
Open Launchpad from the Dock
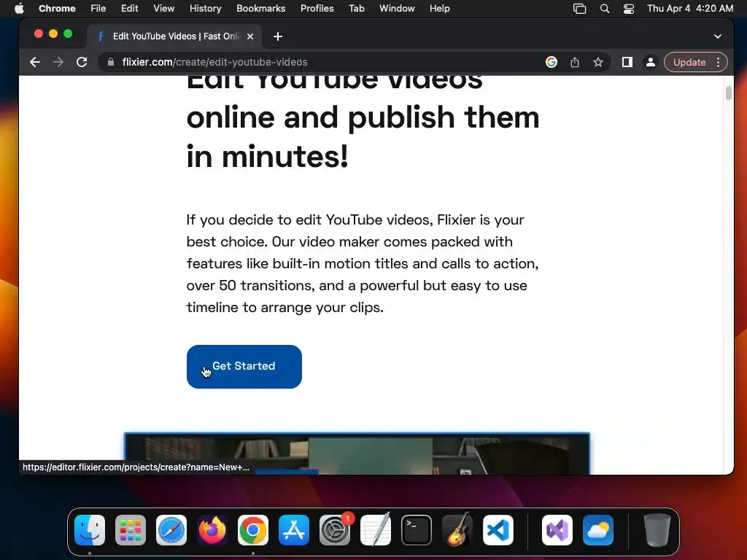[131, 530]
